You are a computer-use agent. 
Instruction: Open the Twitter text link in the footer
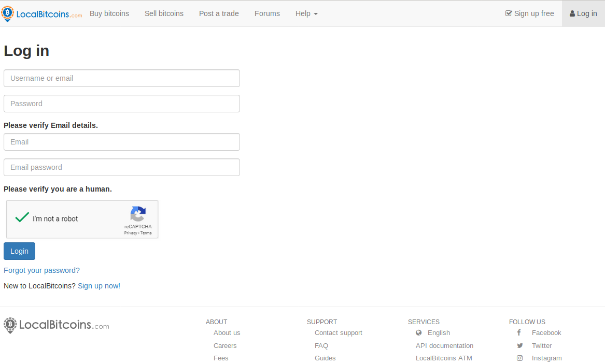(542, 346)
